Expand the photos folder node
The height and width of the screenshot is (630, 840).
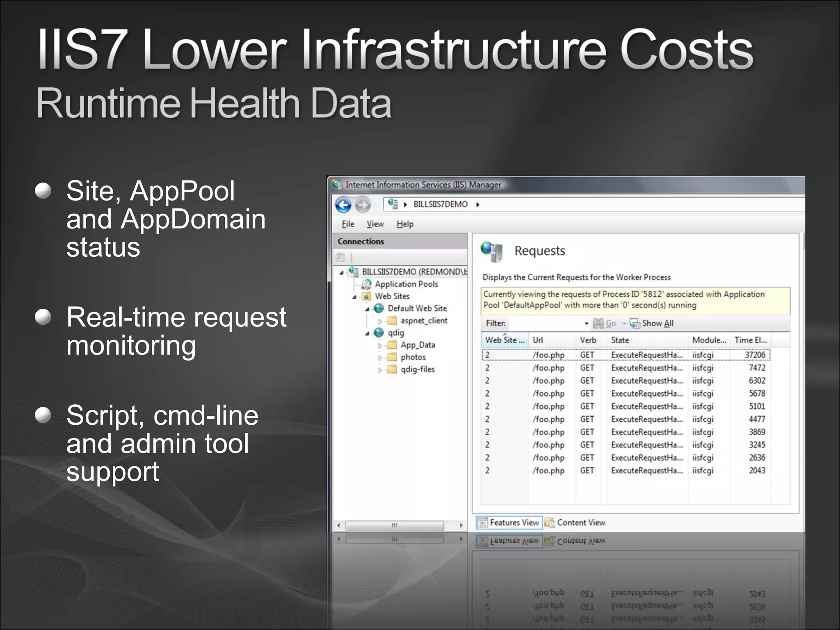pyautogui.click(x=380, y=358)
